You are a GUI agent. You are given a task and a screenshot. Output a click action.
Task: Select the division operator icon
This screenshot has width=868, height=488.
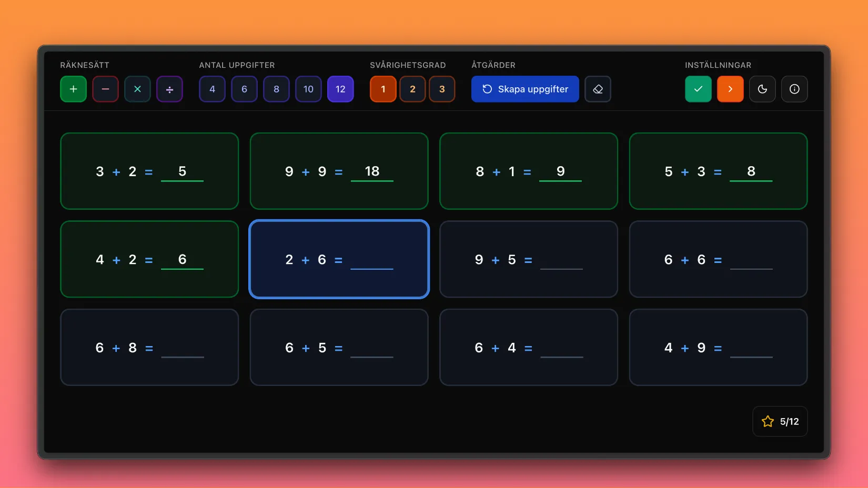click(169, 89)
